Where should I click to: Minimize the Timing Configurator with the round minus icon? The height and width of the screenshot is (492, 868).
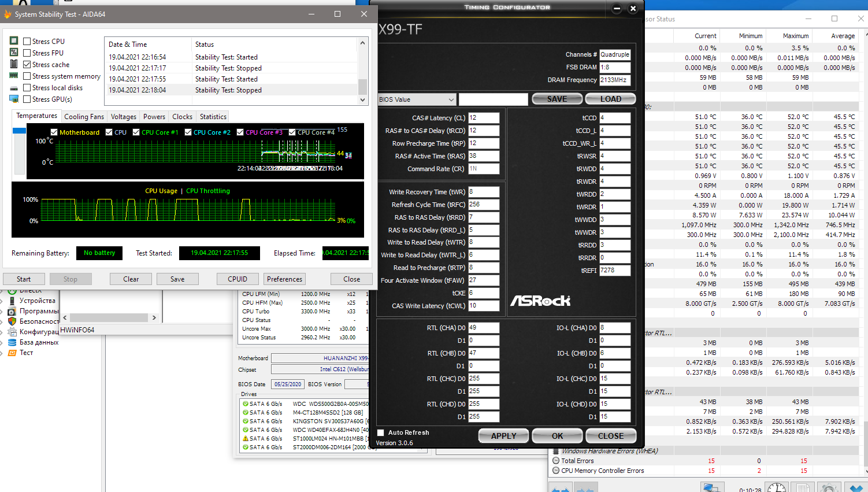(x=617, y=8)
